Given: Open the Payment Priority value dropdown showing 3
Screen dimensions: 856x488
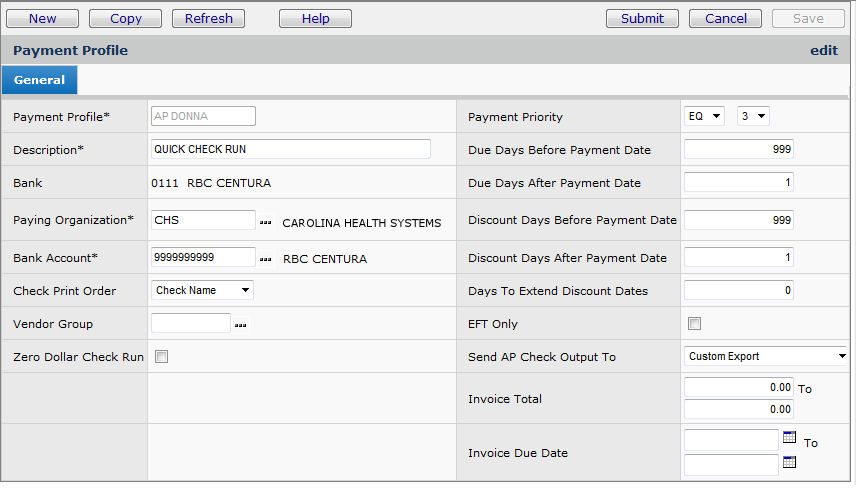Looking at the screenshot, I should [x=753, y=116].
